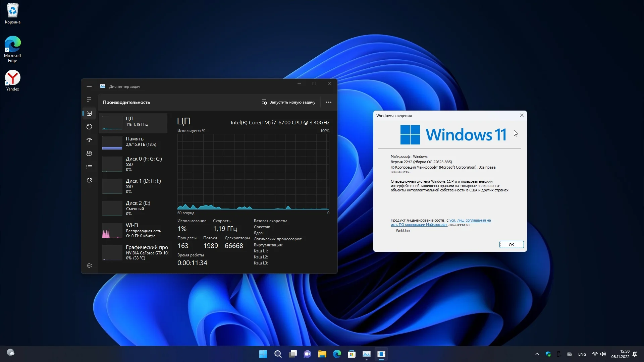Select Disk 0 (F: G: C:) entry
644x362 pixels.
[x=133, y=164]
